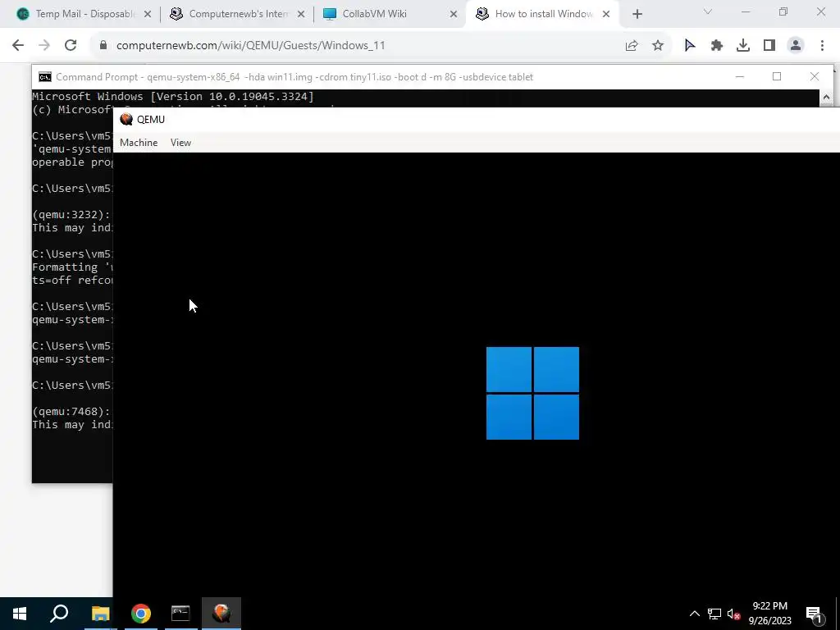
Task: Open Chrome profile avatar
Action: (x=796, y=46)
